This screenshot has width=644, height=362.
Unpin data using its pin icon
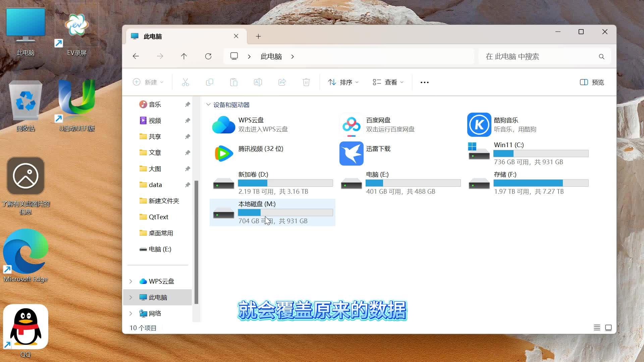pos(187,185)
